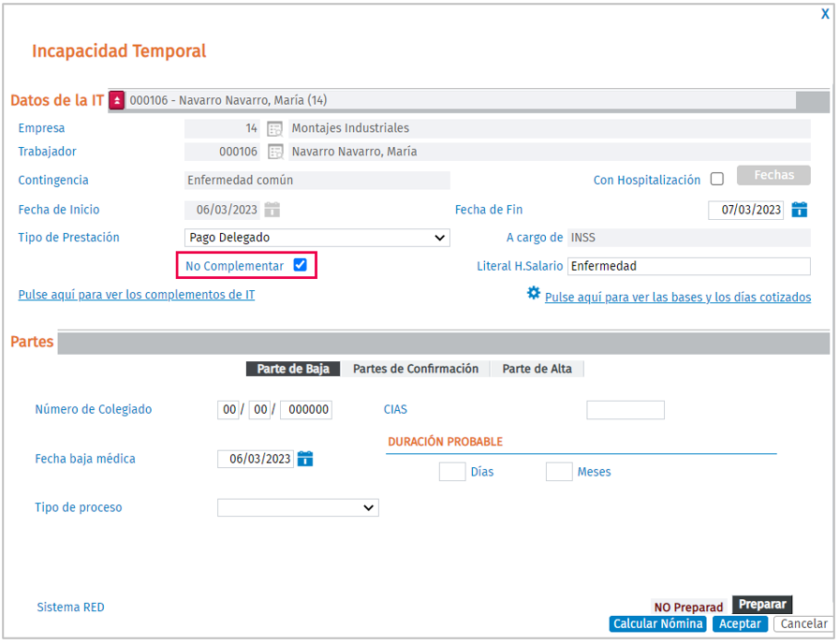Enable the Con Hospitalización checkbox
The width and height of the screenshot is (839, 644).
(x=717, y=180)
